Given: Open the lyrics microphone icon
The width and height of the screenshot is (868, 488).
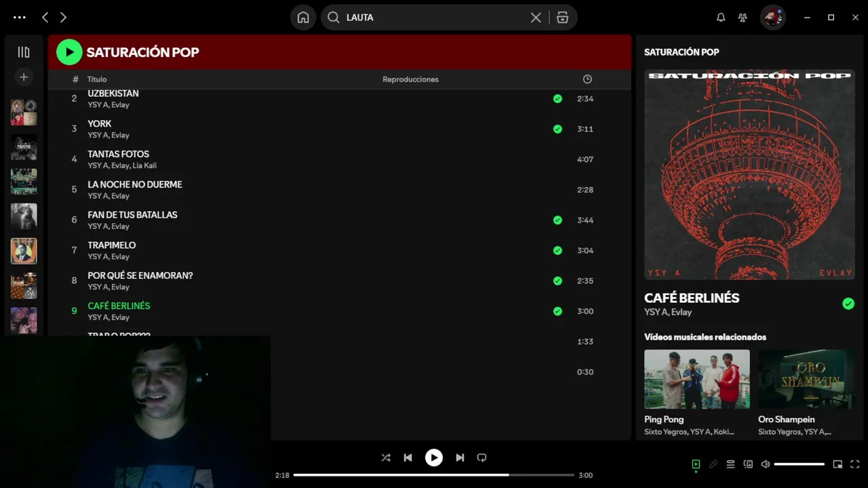Looking at the screenshot, I should click(713, 464).
